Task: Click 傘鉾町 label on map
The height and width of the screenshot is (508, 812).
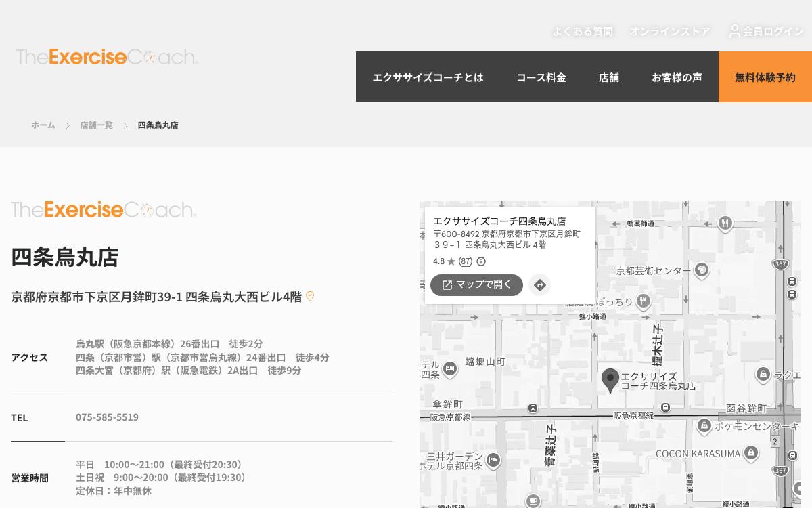Action: [x=447, y=404]
